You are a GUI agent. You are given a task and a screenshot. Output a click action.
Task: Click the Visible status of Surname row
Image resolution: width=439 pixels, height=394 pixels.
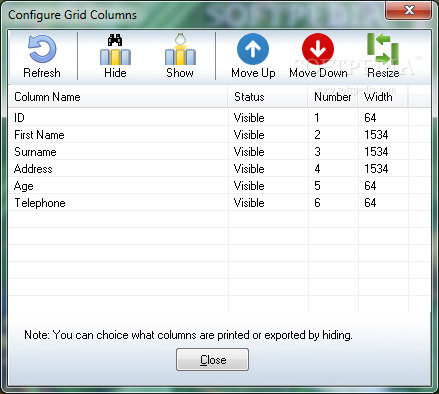[249, 152]
